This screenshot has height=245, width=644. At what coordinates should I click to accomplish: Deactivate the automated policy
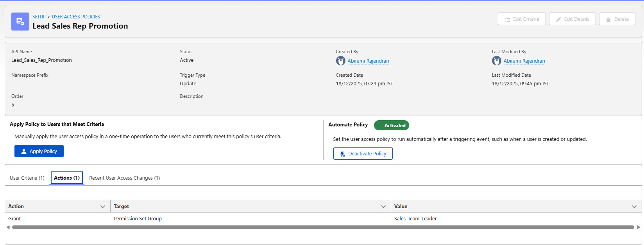[363, 153]
